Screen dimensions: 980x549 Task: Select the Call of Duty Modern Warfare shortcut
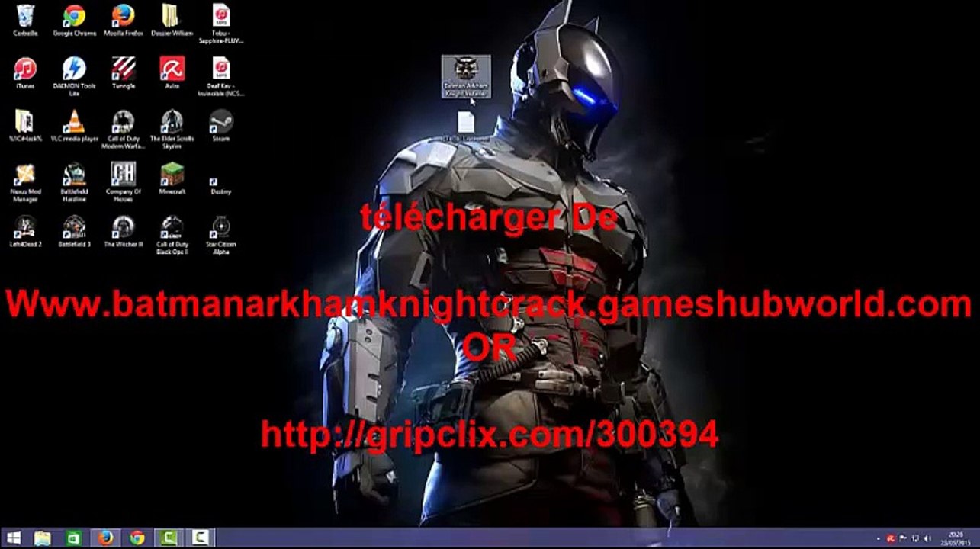click(123, 129)
